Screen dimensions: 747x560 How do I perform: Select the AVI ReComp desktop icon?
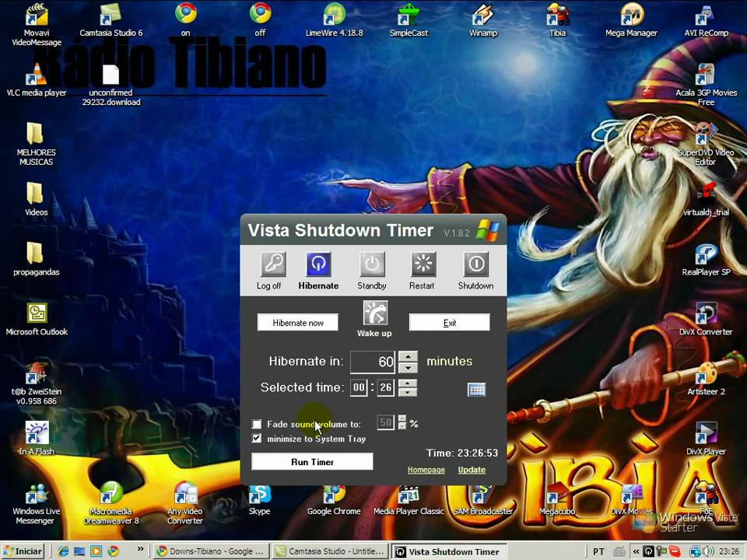tap(706, 20)
